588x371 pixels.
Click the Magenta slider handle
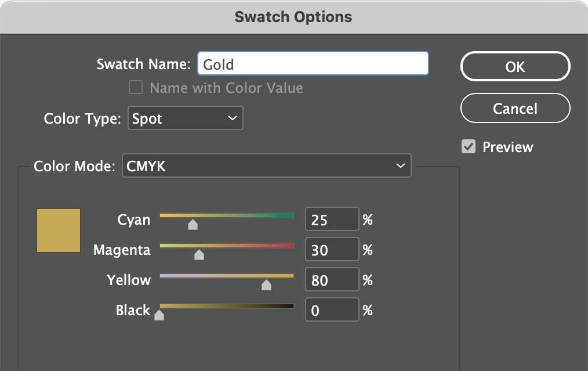pyautogui.click(x=199, y=255)
